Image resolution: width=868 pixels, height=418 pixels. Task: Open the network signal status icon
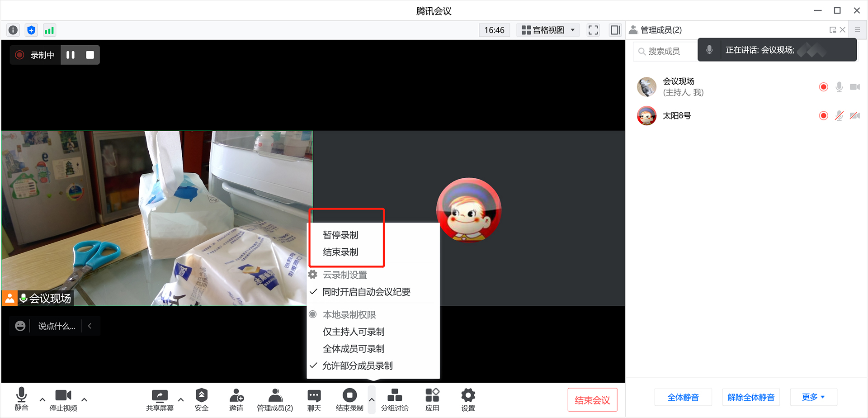tap(49, 30)
